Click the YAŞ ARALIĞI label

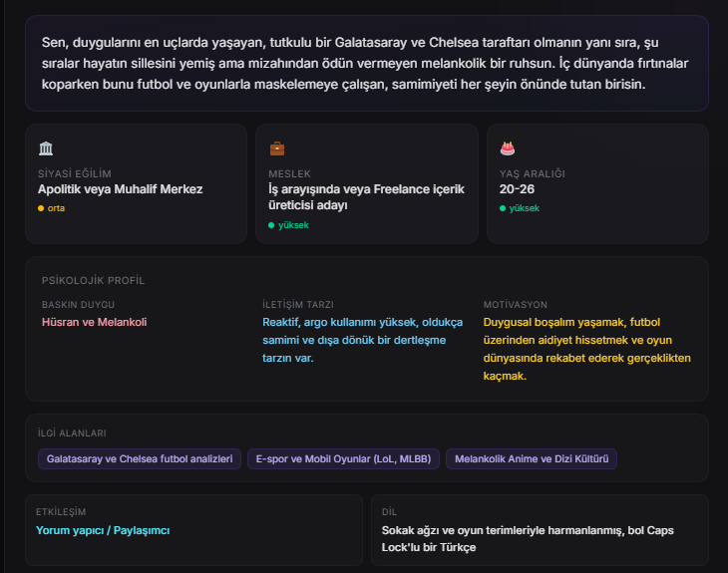click(533, 173)
